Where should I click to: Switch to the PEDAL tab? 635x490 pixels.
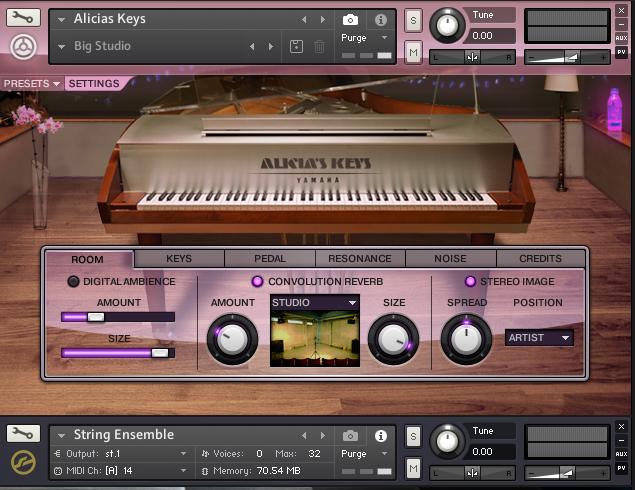[270, 258]
